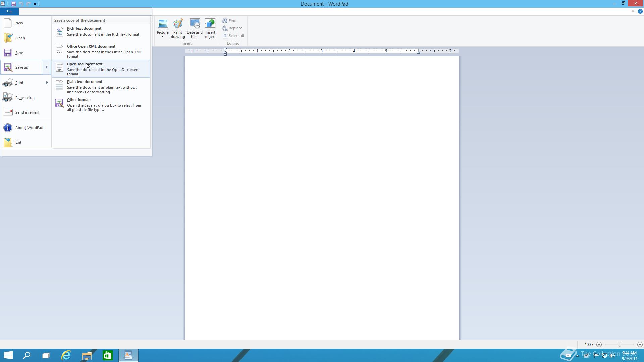
Task: Click the Task View taskbar icon
Action: 46,355
